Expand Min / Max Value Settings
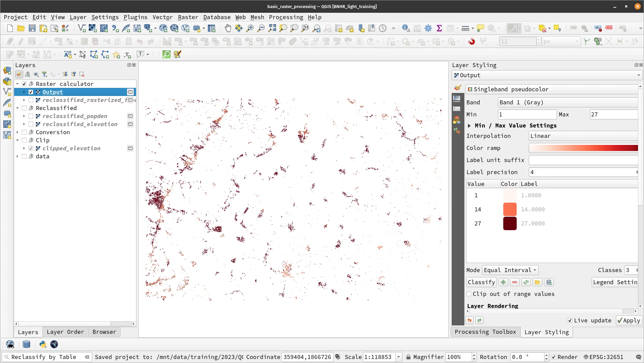This screenshot has width=644, height=363. click(x=469, y=125)
